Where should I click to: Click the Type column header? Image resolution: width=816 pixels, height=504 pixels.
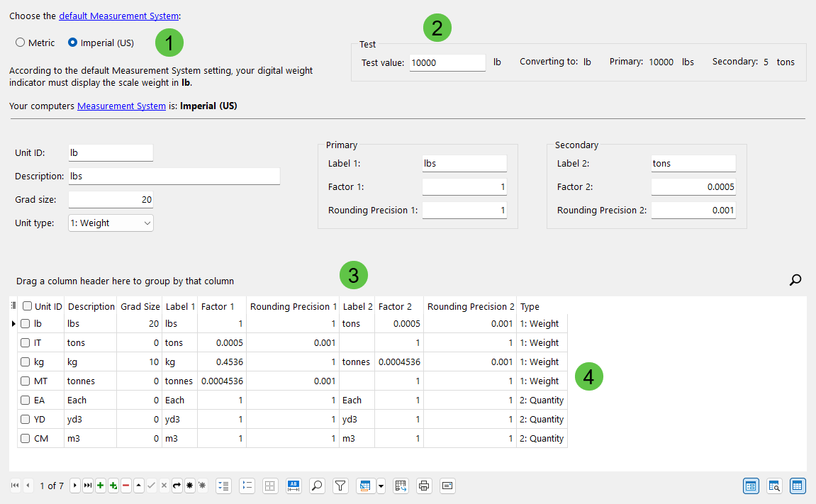530,306
